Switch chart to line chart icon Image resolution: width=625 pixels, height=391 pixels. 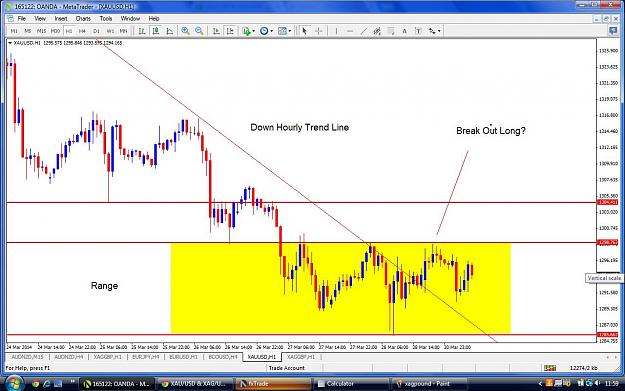tap(170, 31)
